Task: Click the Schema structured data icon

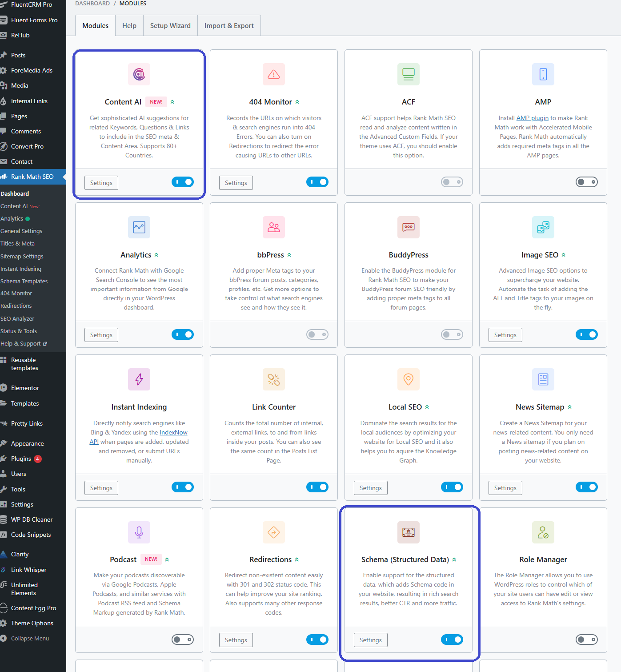Action: coord(408,532)
